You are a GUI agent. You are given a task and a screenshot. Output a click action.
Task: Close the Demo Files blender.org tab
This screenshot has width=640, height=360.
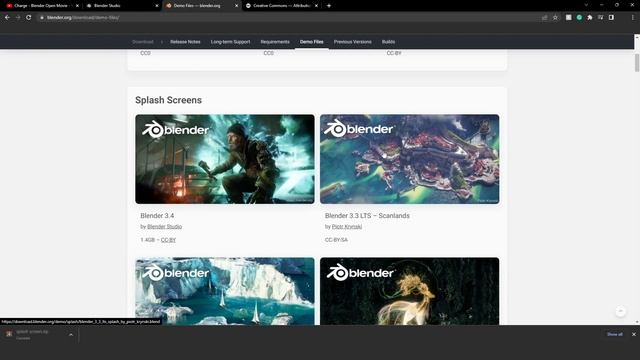coord(236,6)
